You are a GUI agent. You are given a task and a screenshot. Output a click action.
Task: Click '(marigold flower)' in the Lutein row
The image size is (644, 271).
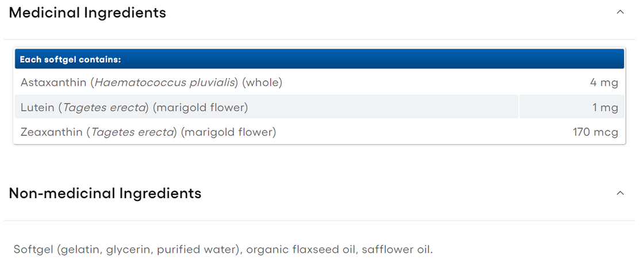200,107
